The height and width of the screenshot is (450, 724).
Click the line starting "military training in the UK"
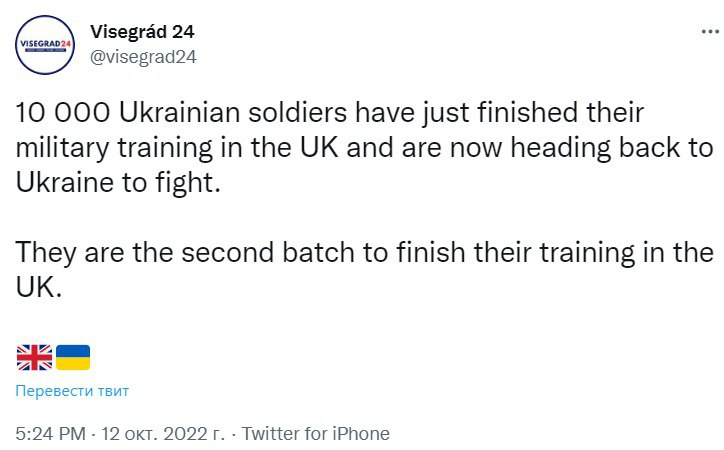[364, 148]
